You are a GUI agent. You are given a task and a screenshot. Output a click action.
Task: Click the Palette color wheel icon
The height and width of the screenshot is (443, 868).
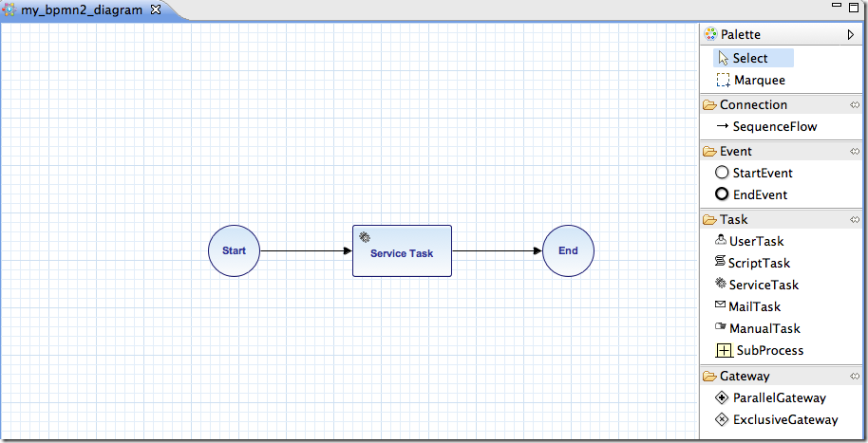[710, 34]
